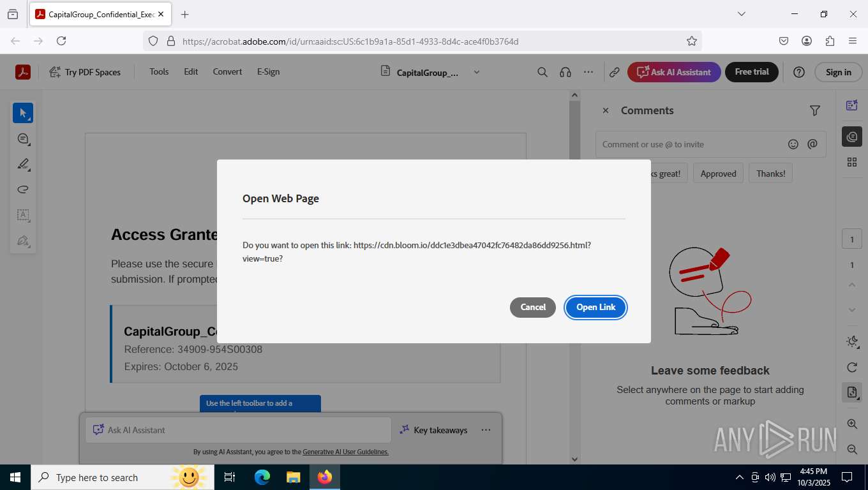Open the comments filter funnel icon
Image resolution: width=868 pixels, height=490 pixels.
pos(815,110)
